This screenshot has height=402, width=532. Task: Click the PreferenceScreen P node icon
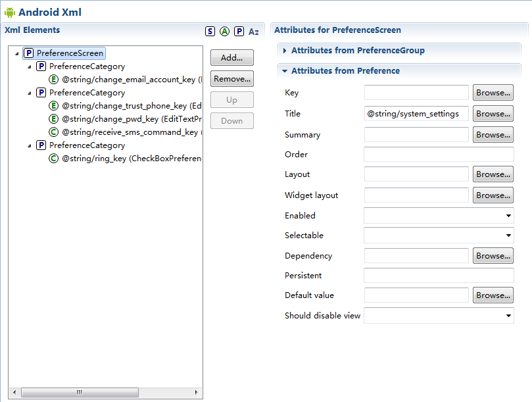tap(28, 53)
